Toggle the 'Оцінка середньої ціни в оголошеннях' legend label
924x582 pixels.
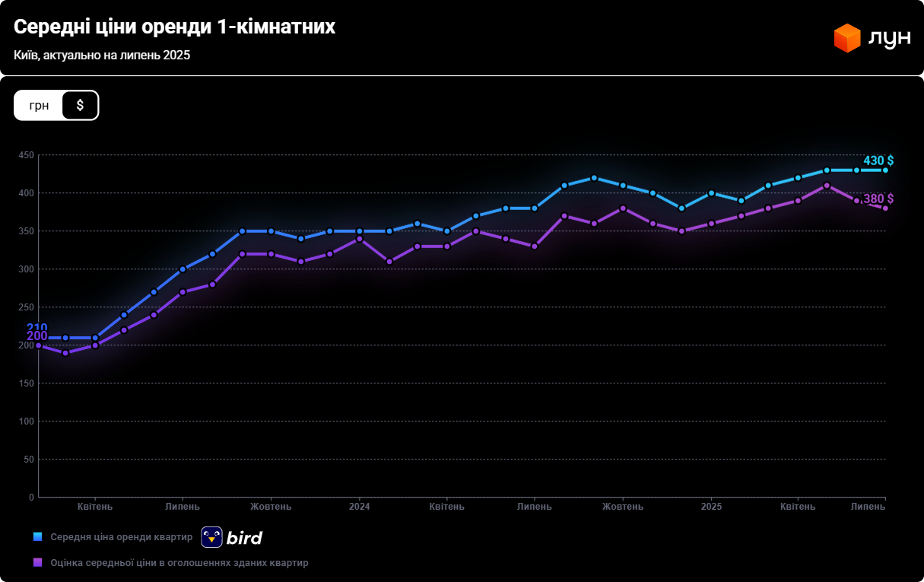pyautogui.click(x=179, y=562)
